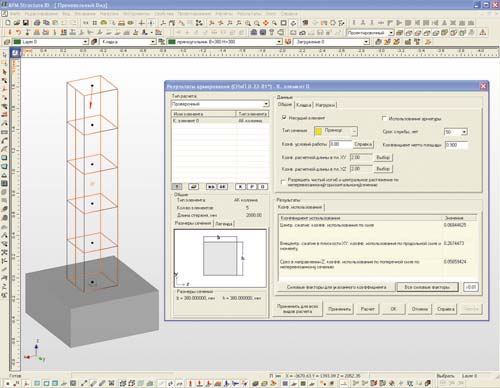This screenshot has height=388, width=500.
Task: Open the Загружение 0 dropdown
Action: tap(366, 42)
